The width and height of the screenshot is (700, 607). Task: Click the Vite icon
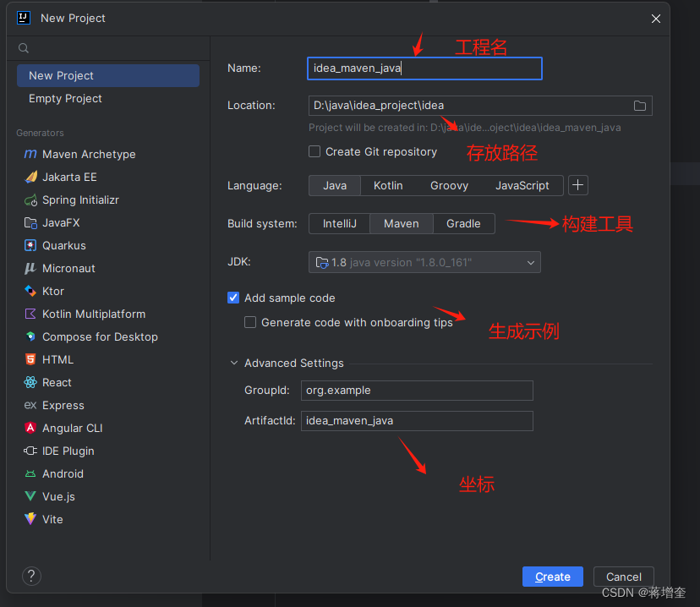(30, 518)
